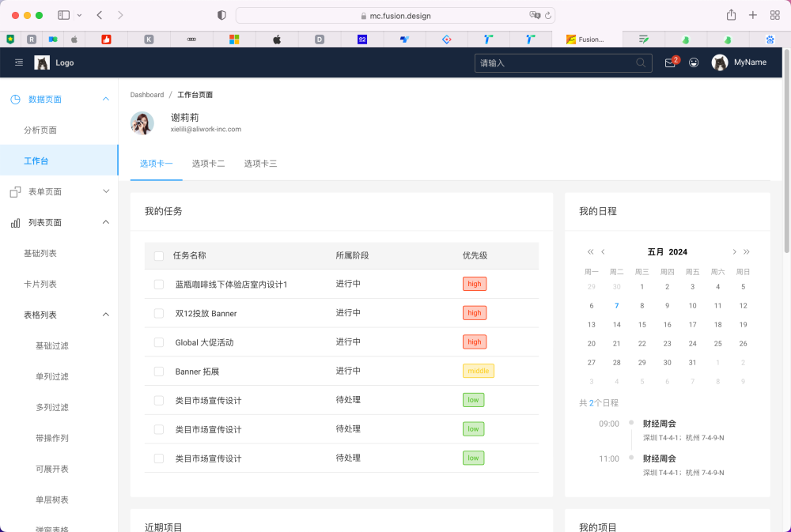Collapse the sidebar using the hamburger icon
The height and width of the screenshot is (532, 791).
pyautogui.click(x=19, y=62)
